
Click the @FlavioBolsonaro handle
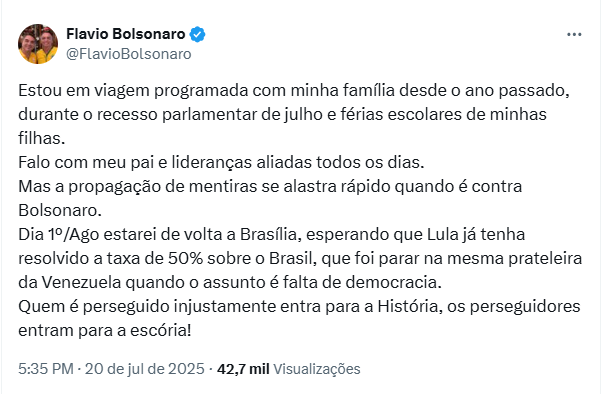[x=129, y=54]
